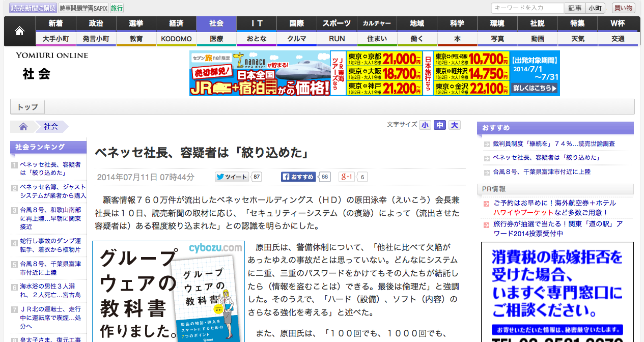Open the 政治 section
Viewport: 644px width, 342px height.
coord(96,23)
